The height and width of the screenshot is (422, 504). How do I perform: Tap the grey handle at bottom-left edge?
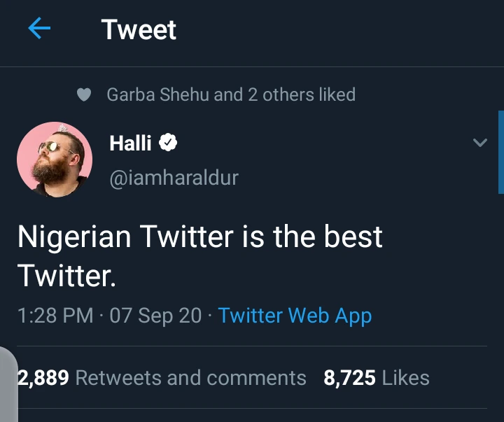click(8, 385)
